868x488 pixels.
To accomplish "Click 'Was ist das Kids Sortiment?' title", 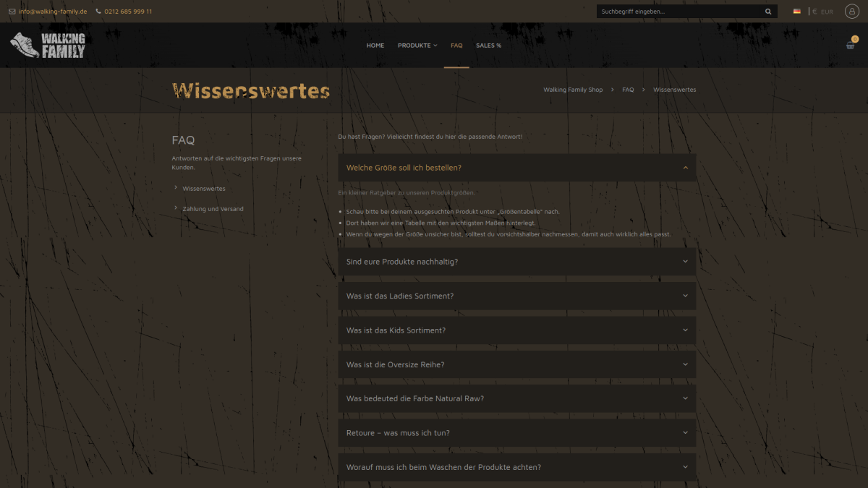I will tap(396, 330).
